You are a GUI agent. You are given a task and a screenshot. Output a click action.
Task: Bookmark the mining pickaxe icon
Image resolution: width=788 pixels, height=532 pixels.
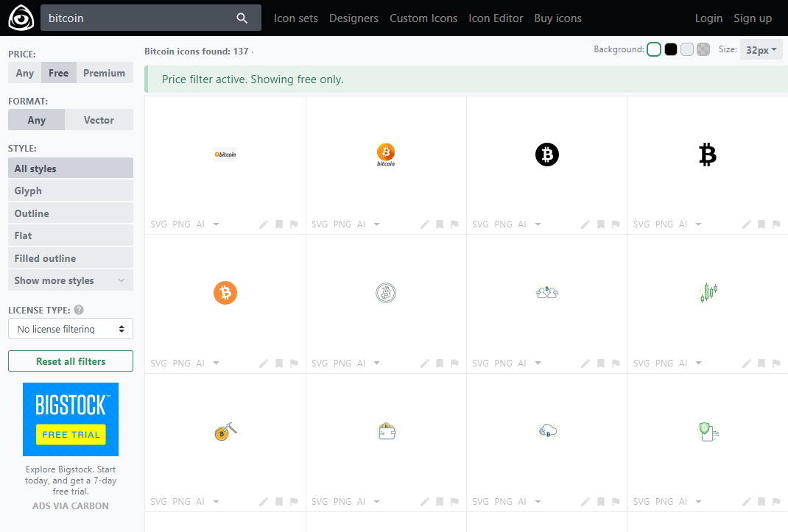pos(279,501)
